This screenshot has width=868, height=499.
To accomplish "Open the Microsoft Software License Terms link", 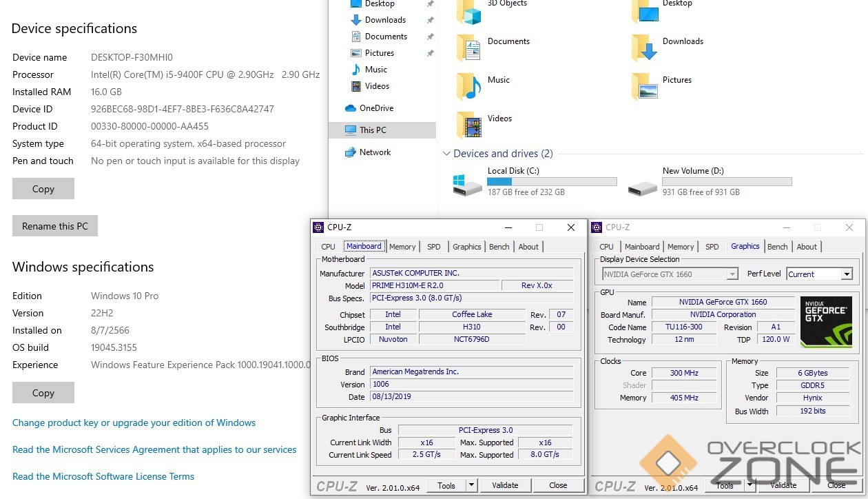I will point(103,476).
